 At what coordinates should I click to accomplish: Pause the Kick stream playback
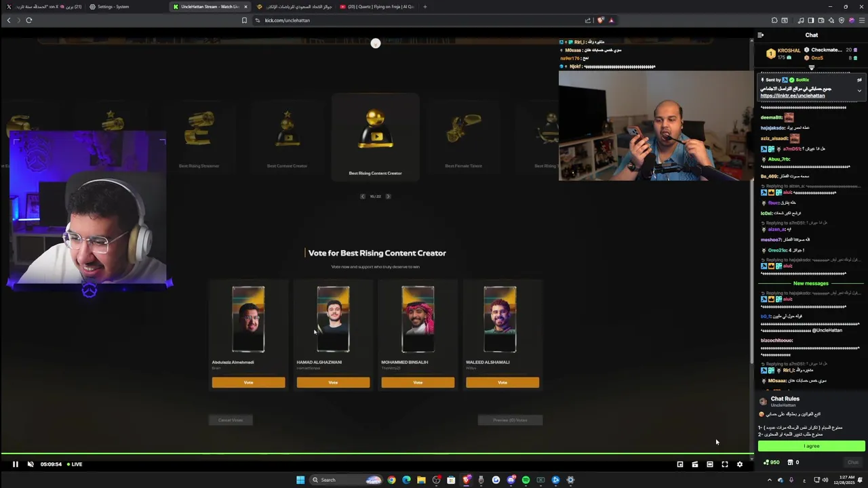click(x=15, y=464)
